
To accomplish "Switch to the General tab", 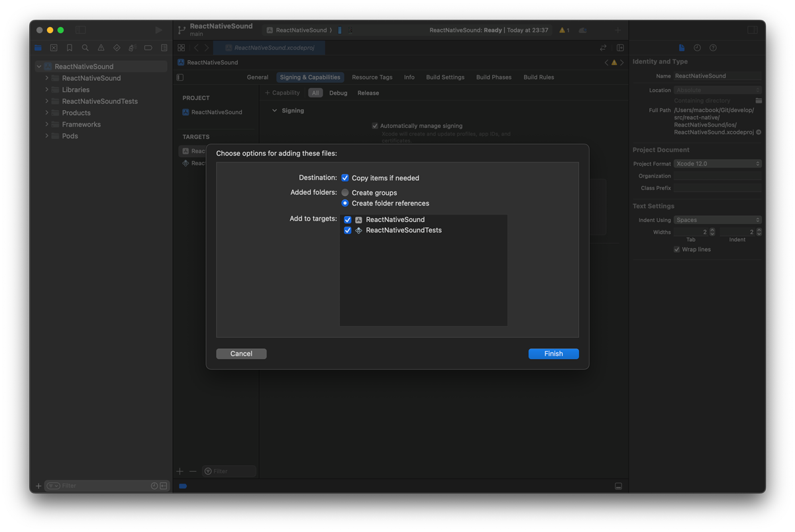I will pyautogui.click(x=258, y=78).
